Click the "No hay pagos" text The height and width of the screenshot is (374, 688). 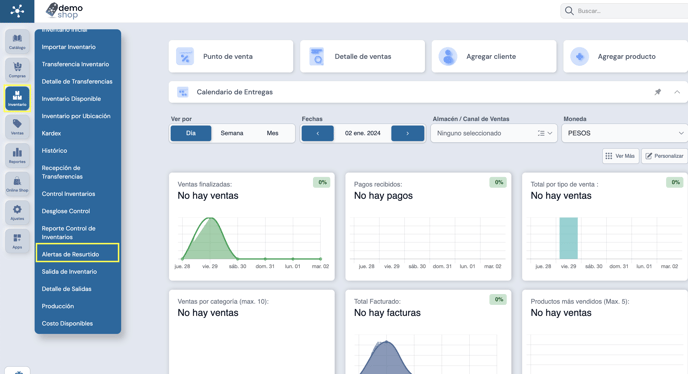tap(383, 196)
